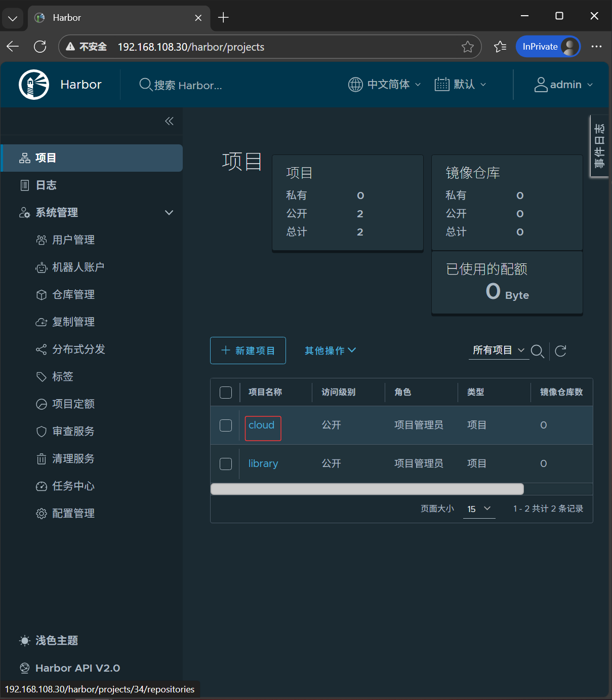Open new browser tab plus icon
Image resolution: width=612 pixels, height=700 pixels.
pos(223,18)
